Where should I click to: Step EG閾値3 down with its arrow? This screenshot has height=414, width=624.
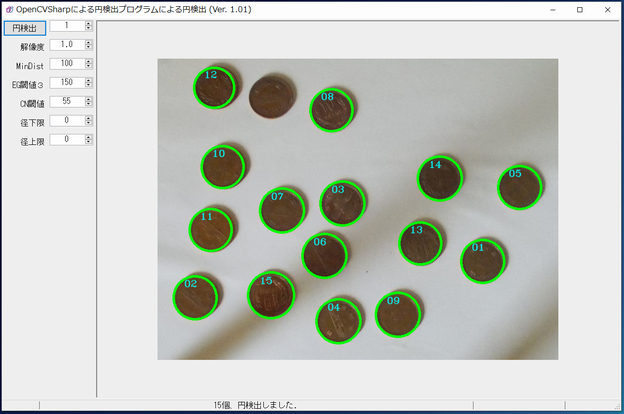tap(88, 85)
